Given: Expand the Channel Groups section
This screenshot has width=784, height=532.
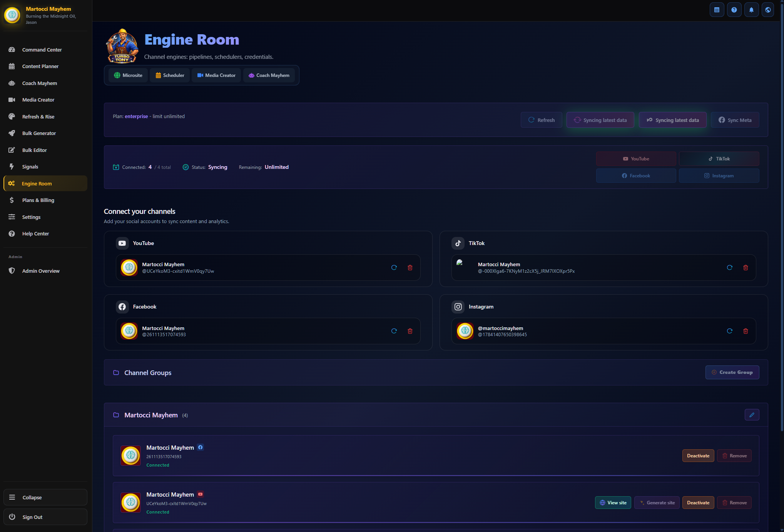Looking at the screenshot, I should [x=148, y=373].
